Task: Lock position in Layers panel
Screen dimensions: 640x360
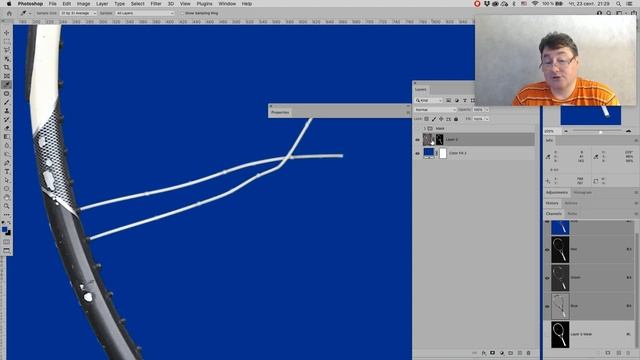Action: click(441, 119)
